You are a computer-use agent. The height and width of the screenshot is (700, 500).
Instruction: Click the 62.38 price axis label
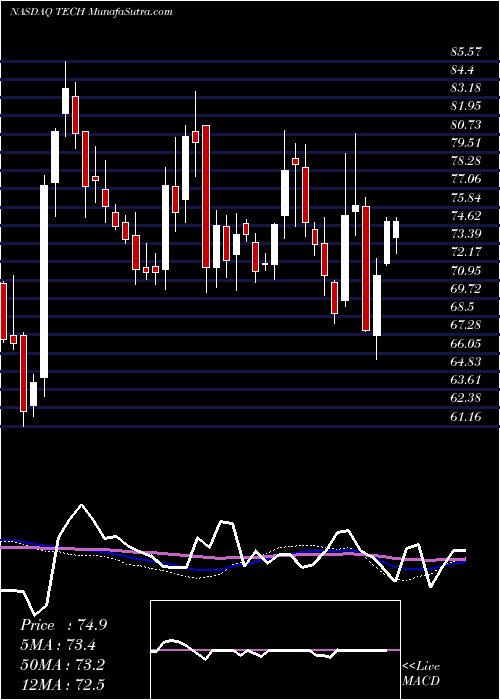[x=466, y=398]
